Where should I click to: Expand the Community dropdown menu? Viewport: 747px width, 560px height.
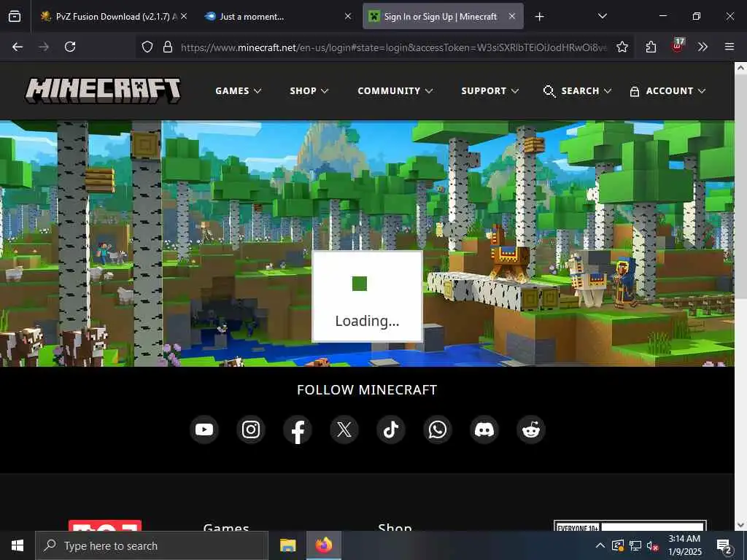click(395, 91)
